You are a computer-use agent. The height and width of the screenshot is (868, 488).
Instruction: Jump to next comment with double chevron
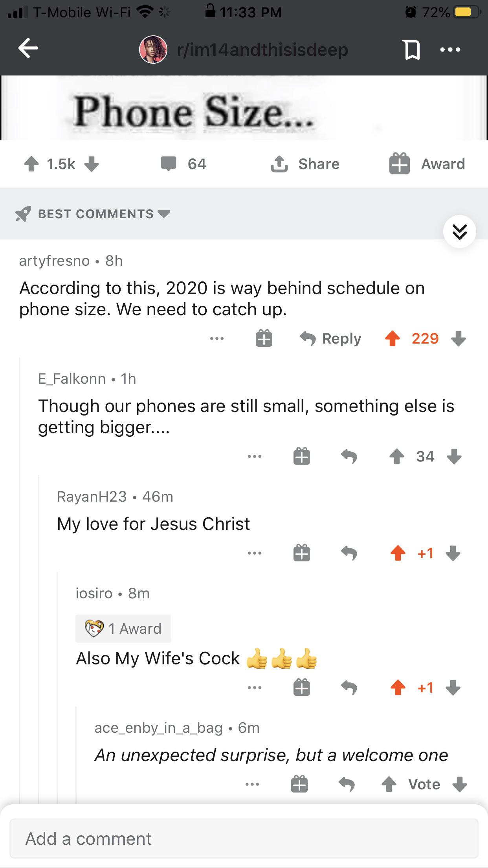pos(459,232)
